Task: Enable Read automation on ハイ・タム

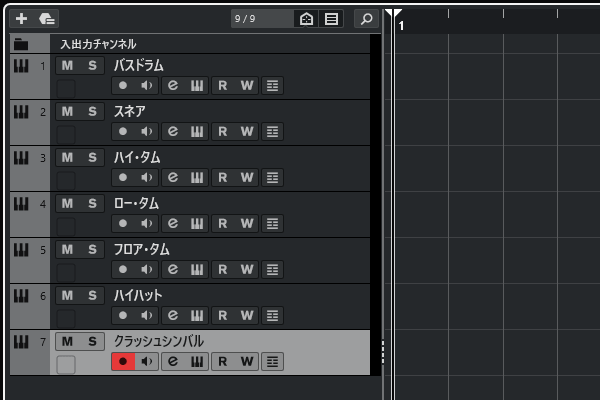Action: (x=223, y=177)
